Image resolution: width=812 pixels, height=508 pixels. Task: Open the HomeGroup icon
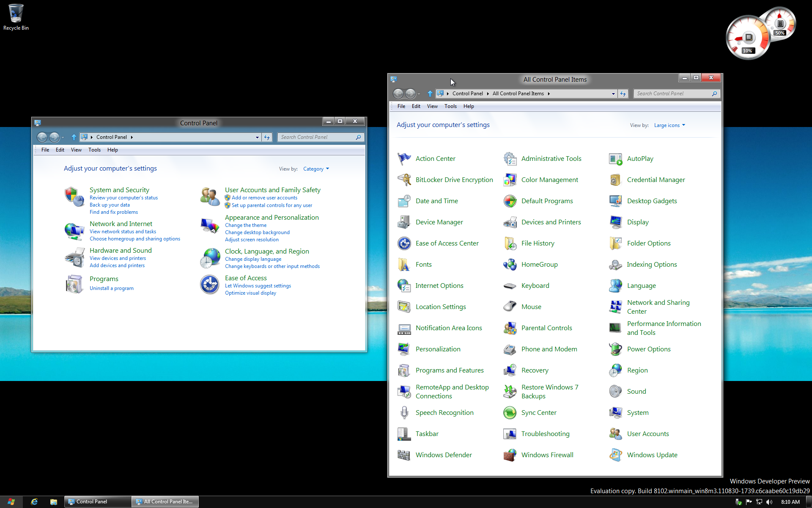[x=510, y=265]
